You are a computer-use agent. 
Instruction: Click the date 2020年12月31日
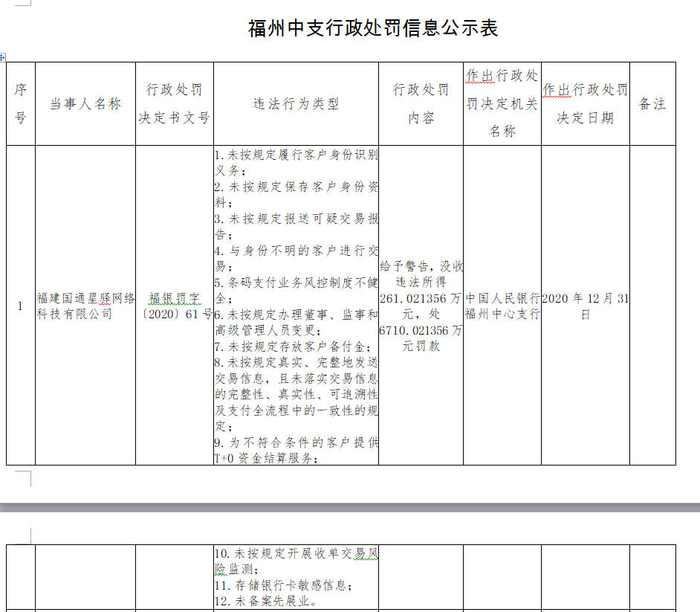click(x=585, y=305)
